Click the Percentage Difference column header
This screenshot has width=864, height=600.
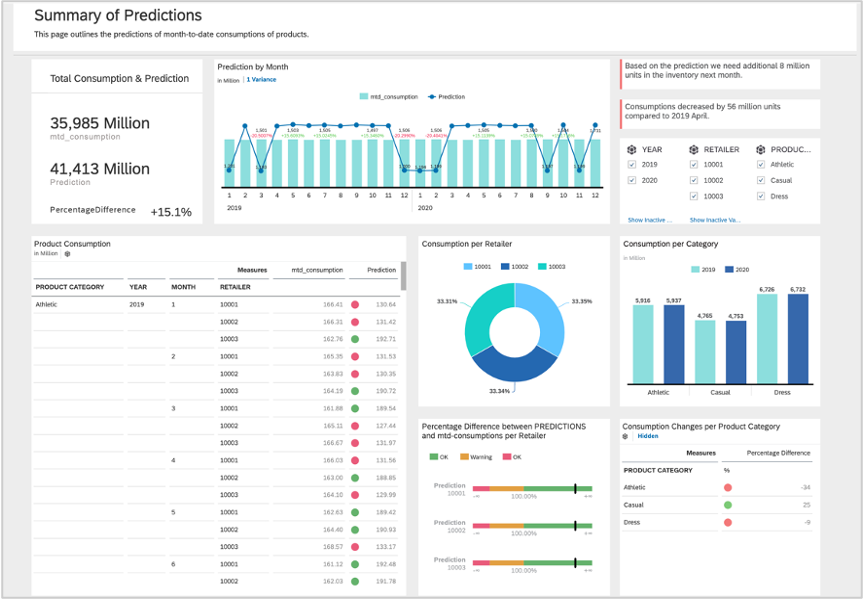[x=778, y=453]
